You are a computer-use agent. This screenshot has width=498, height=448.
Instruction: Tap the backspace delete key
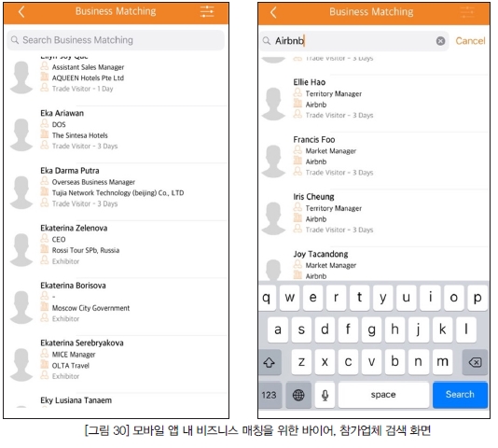[x=475, y=362]
